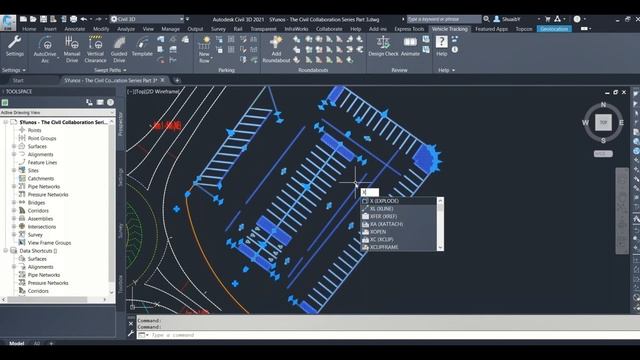This screenshot has width=640, height=360.
Task: Switch to the Model layout tab
Action: 16,343
